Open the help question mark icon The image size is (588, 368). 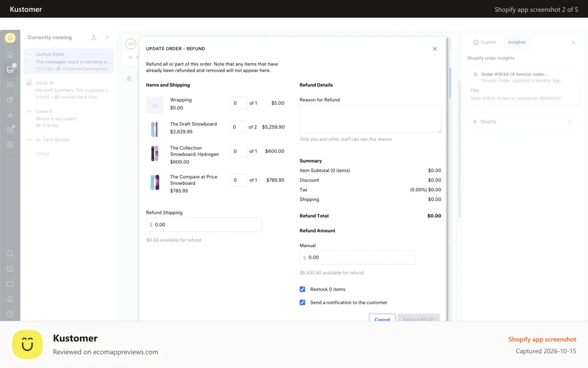[10, 314]
